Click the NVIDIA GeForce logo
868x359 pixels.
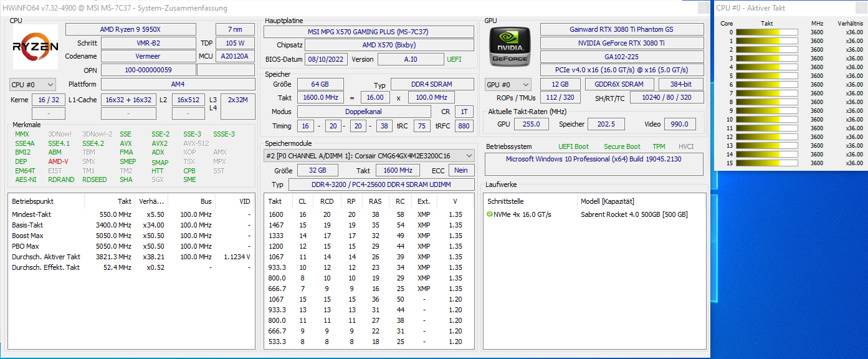coord(510,47)
